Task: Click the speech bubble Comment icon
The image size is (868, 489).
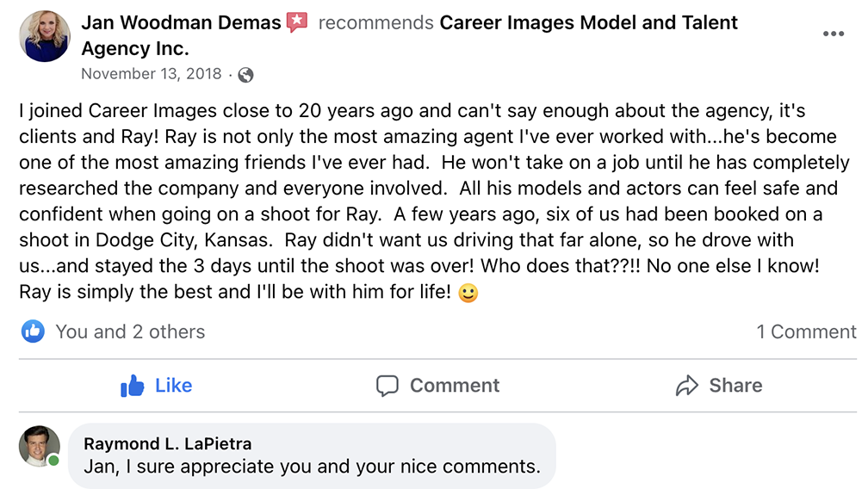Action: pos(387,386)
